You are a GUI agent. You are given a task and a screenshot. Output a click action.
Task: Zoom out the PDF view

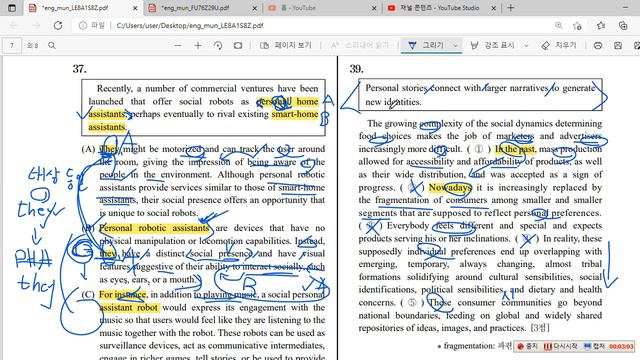[x=178, y=45]
